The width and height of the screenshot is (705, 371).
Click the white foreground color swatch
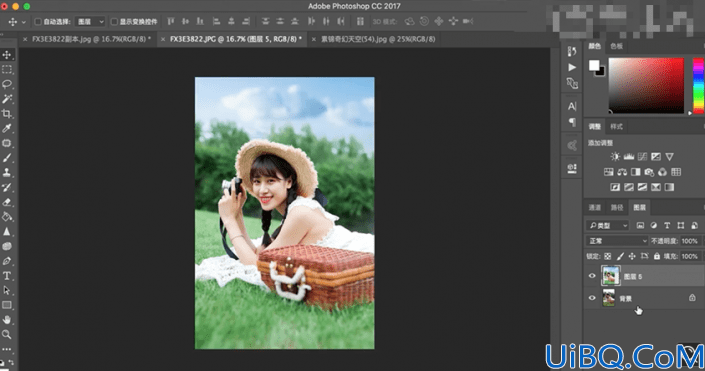(594, 65)
